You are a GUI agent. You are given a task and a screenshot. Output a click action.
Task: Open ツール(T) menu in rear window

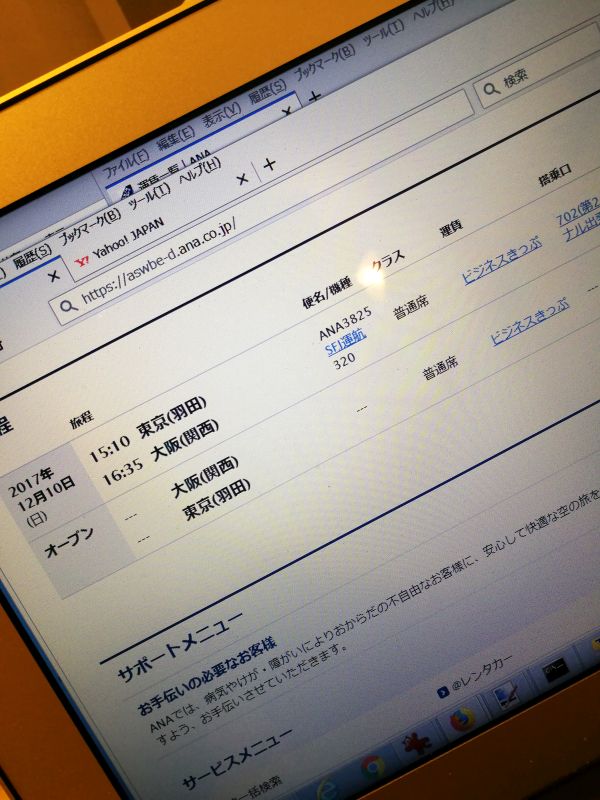pos(384,34)
